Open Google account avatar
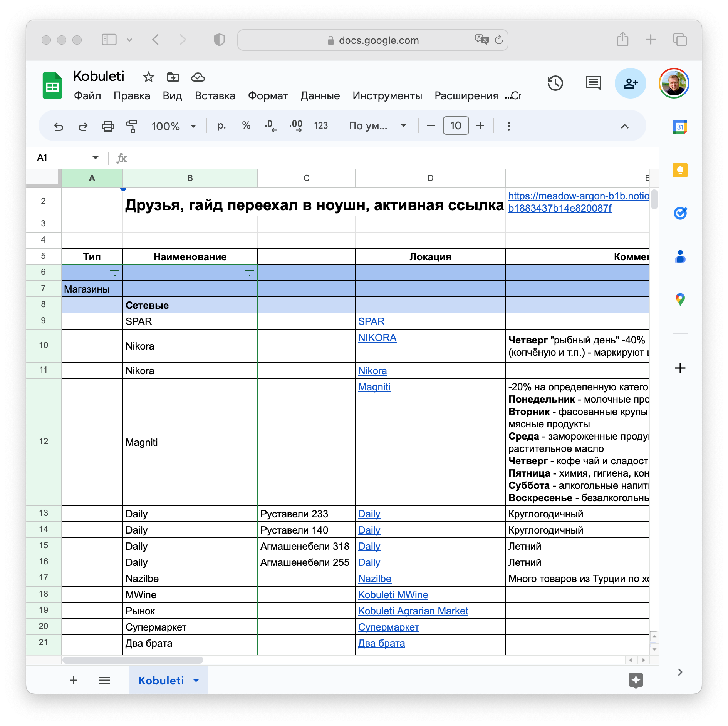Screen dimensions: 728x726 674,83
